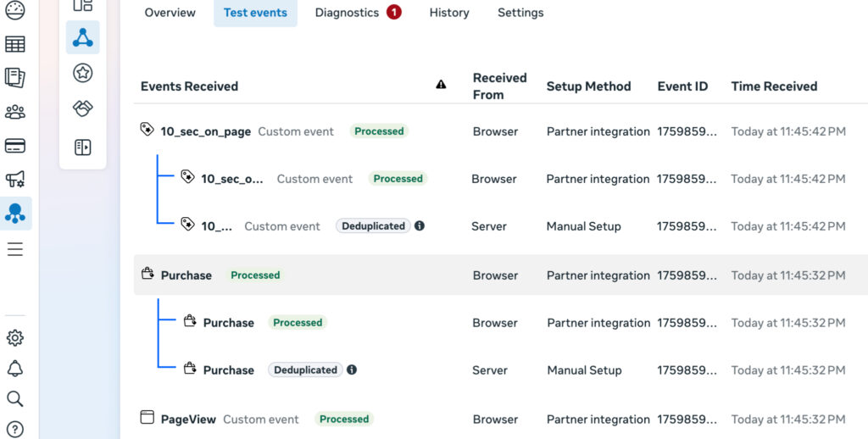Click the Custom Conversions star icon

coord(82,74)
